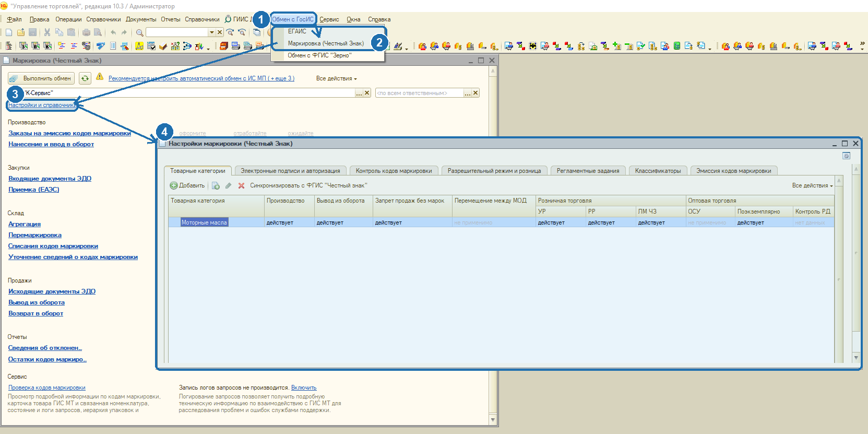868x434 pixels.
Task: Click the copy-add icon next to Добавить
Action: tap(216, 185)
